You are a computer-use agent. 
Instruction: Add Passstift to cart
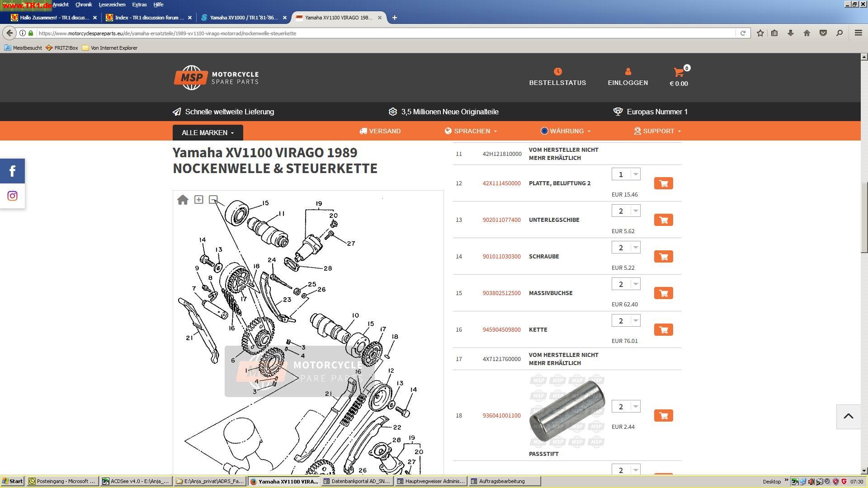663,415
